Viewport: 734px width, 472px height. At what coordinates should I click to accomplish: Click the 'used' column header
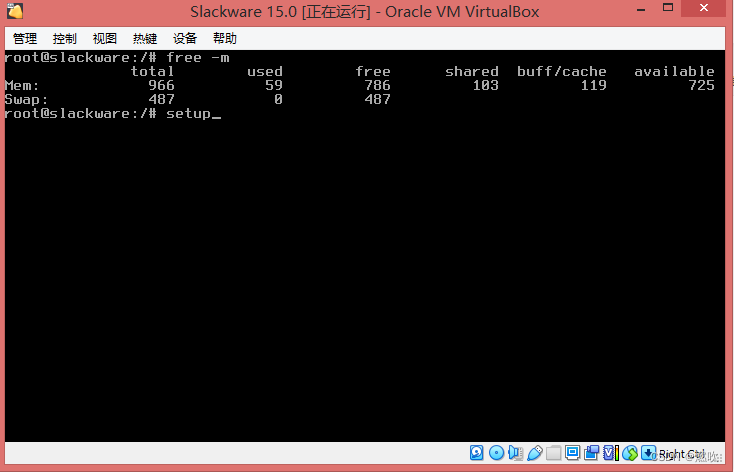coord(265,71)
